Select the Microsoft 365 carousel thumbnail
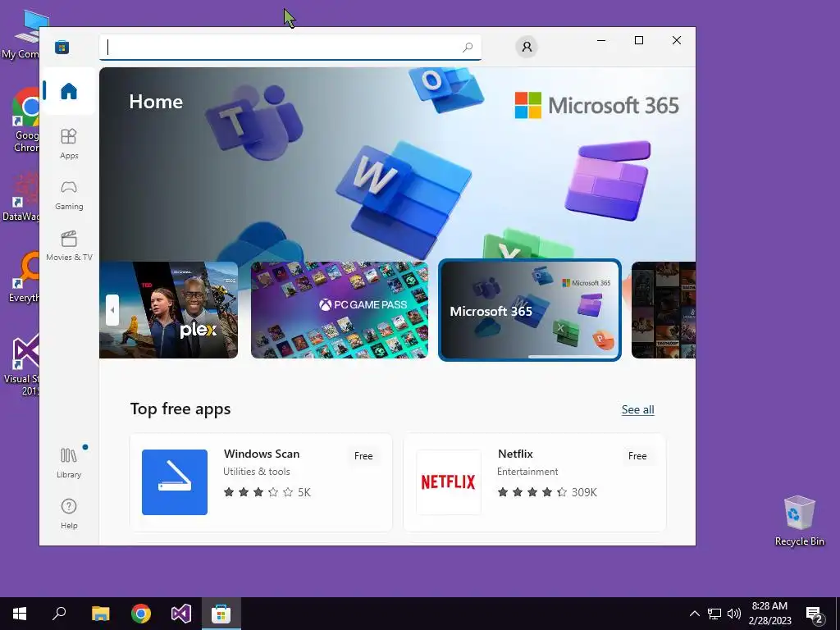 click(530, 309)
